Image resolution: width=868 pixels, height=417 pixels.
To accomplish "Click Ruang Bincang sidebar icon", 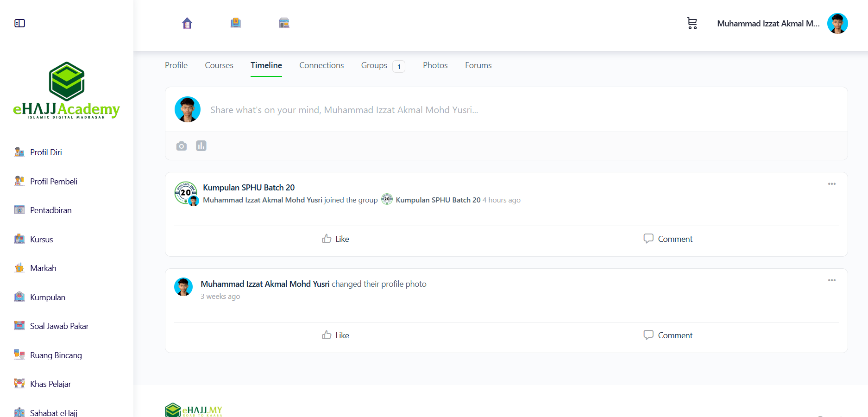I will point(19,355).
